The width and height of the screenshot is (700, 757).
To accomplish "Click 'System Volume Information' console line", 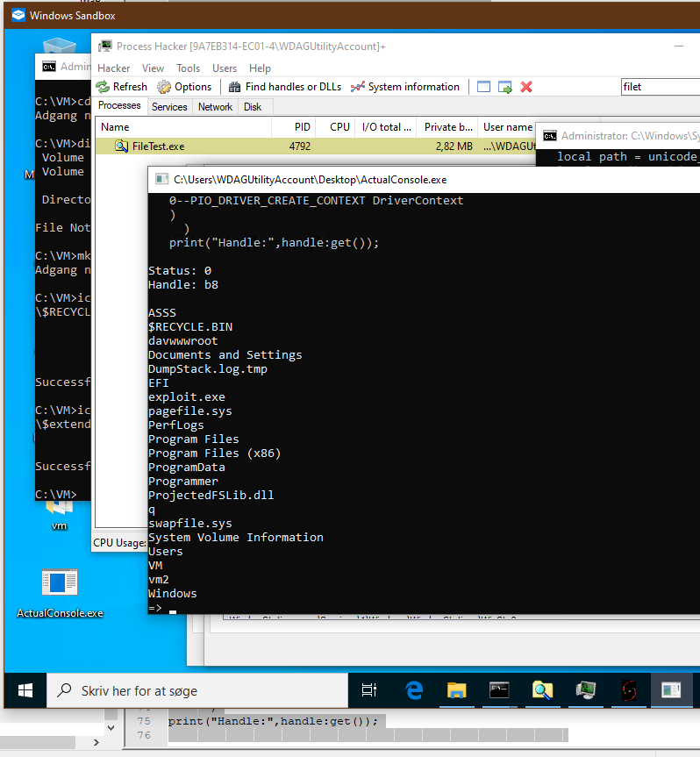I will [x=236, y=538].
